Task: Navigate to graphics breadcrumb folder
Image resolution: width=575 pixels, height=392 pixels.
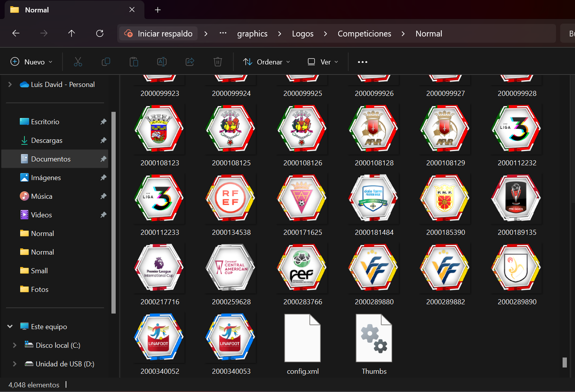Action: pos(252,34)
